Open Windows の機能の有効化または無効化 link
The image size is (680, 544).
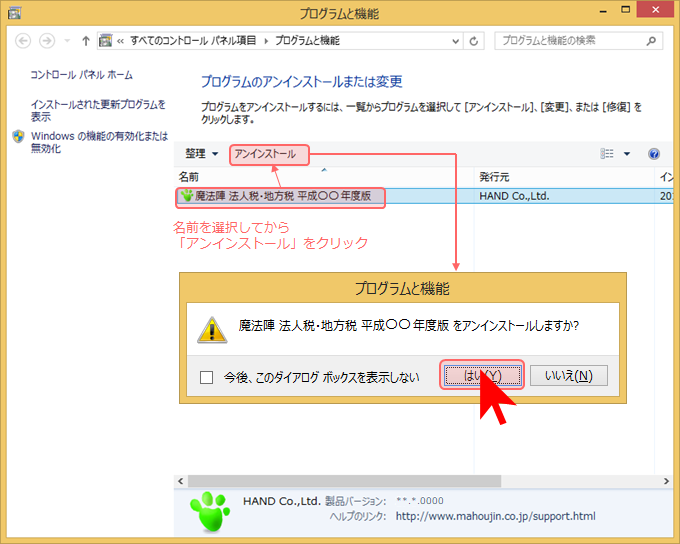click(x=99, y=142)
